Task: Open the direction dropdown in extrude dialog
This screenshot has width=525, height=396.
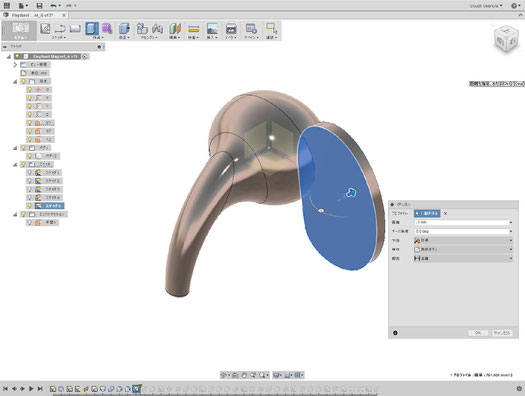Action: [x=463, y=240]
